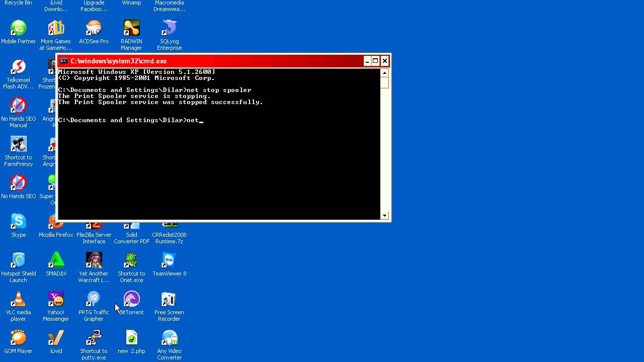
Task: Open the cmd.exe title bar system icon
Action: (63, 61)
